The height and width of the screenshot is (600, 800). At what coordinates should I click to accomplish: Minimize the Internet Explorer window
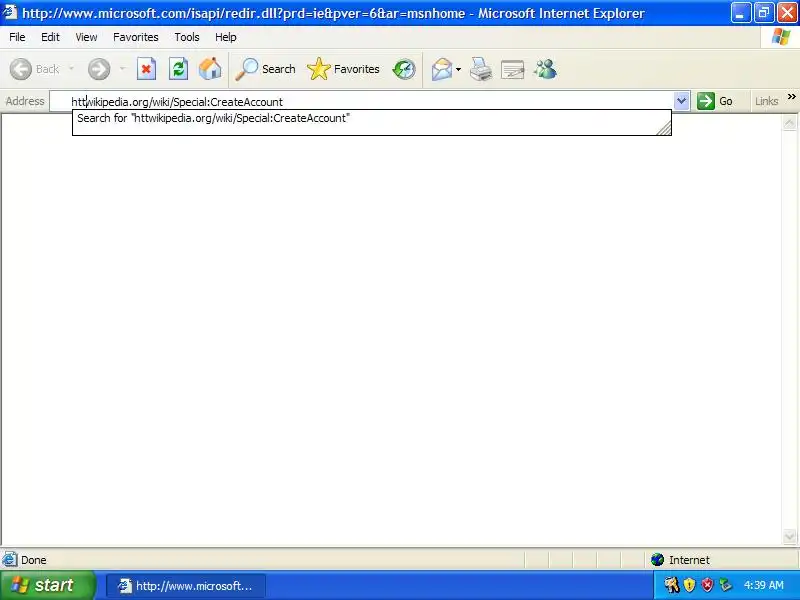740,13
